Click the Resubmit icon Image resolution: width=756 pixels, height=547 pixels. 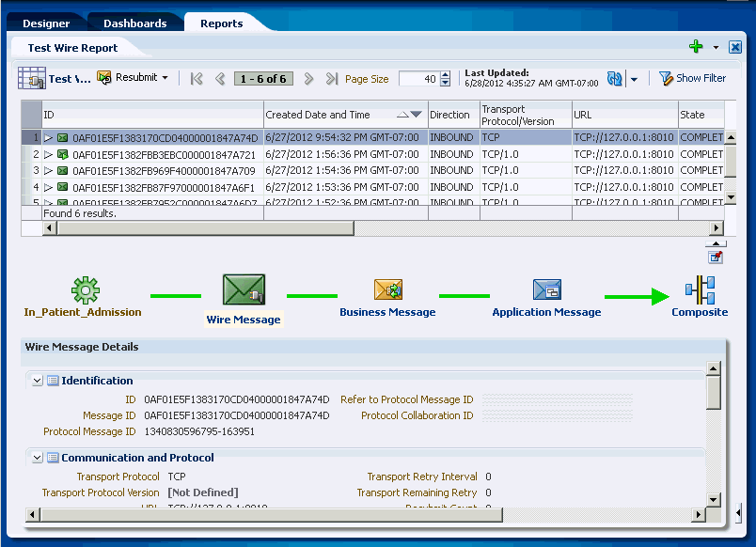103,77
